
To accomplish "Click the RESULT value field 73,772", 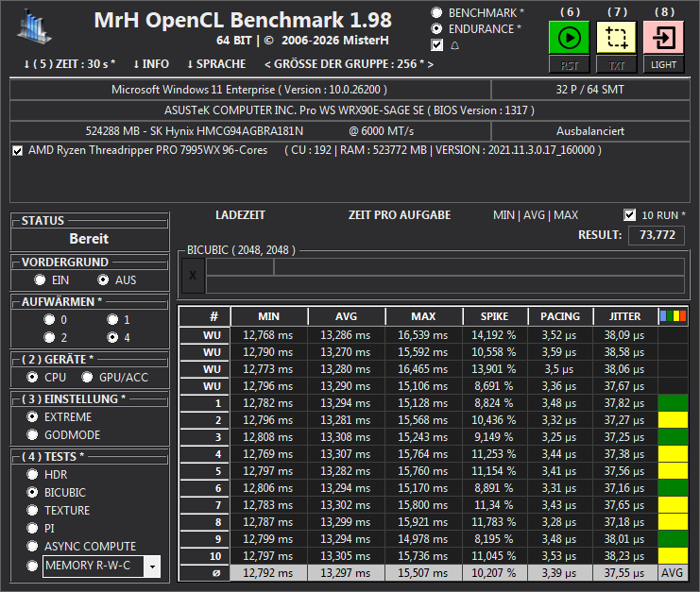I will 657,235.
